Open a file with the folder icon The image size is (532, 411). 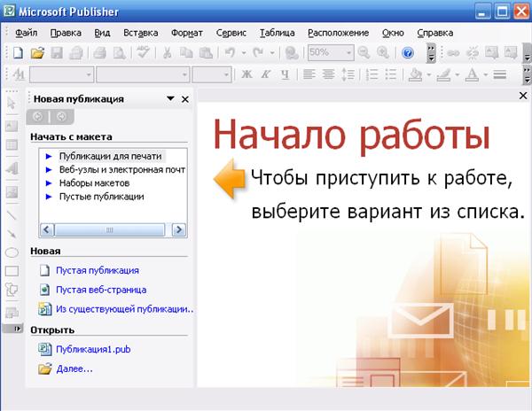(37, 53)
